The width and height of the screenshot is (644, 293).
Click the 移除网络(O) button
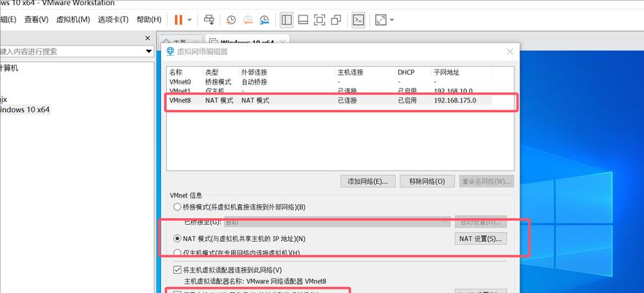pyautogui.click(x=427, y=181)
